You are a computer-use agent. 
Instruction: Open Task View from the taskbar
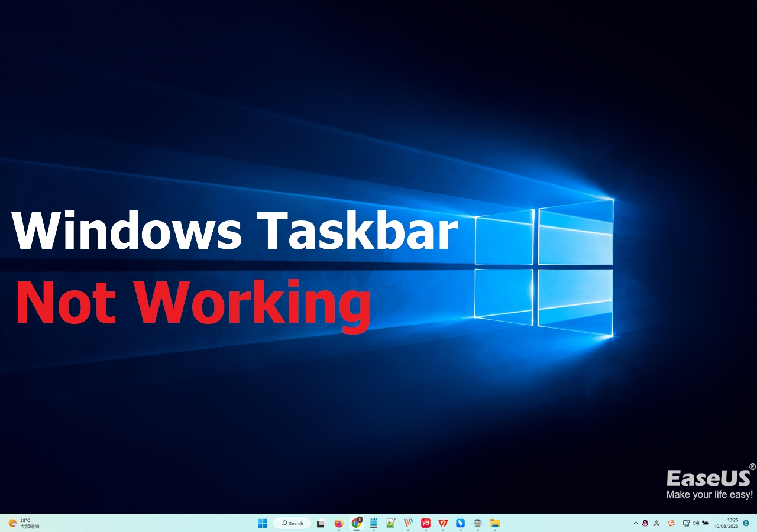coord(321,523)
